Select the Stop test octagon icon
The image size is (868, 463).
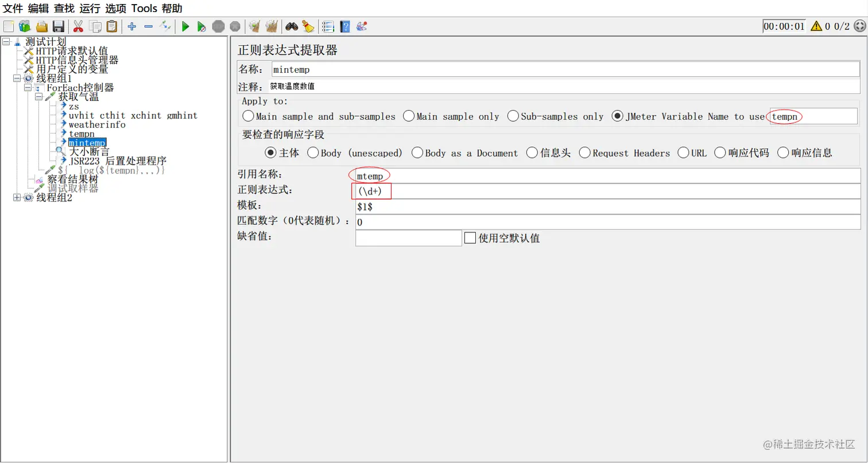coord(219,26)
